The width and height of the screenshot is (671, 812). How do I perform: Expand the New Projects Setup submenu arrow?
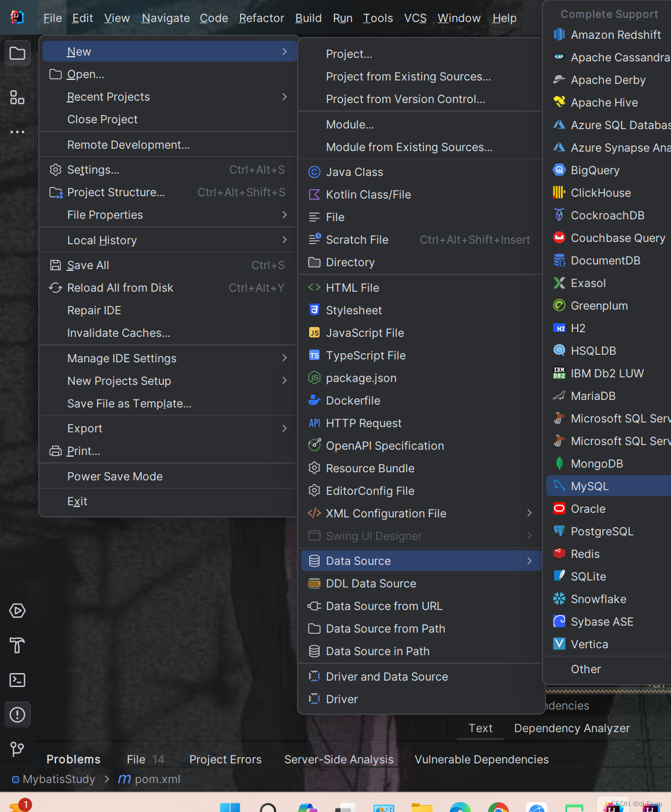click(x=284, y=380)
